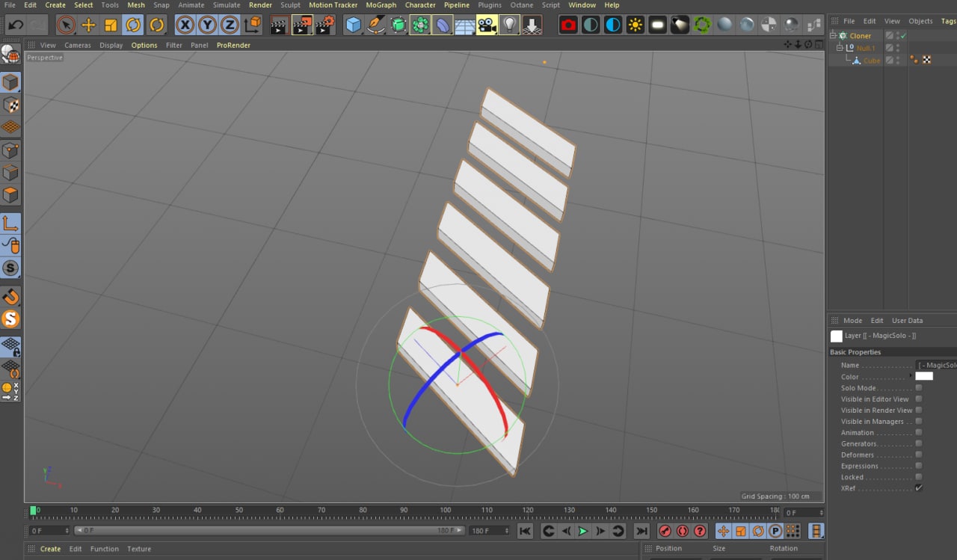Open Material Manager Create menu
The height and width of the screenshot is (560, 957).
[50, 549]
